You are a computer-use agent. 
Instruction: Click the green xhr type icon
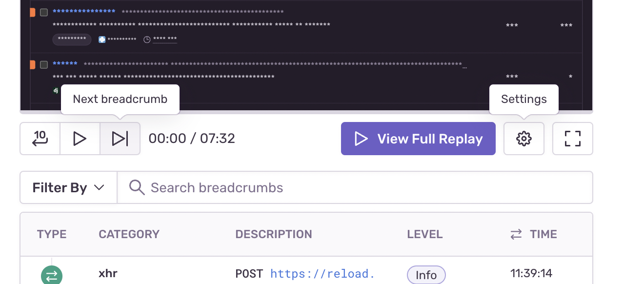51,275
